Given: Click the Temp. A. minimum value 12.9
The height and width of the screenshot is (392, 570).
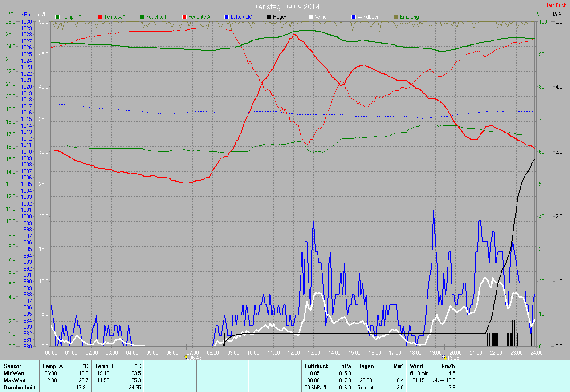Looking at the screenshot, I should pos(84,373).
